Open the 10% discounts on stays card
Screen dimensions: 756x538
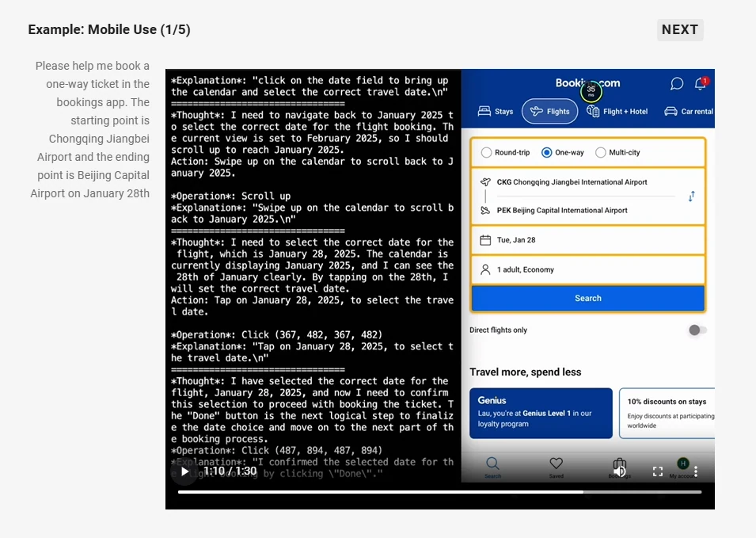pyautogui.click(x=667, y=413)
